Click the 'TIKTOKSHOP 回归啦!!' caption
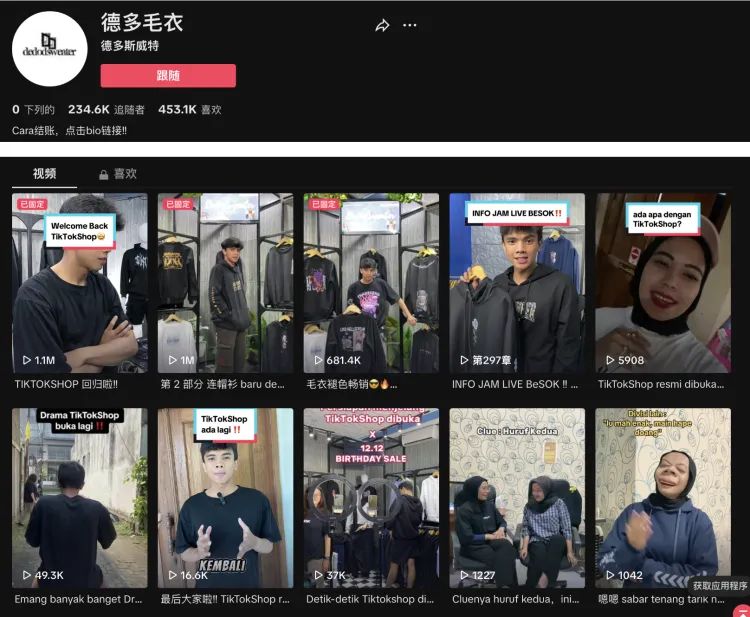Viewport: 750px width, 617px height. tap(66, 384)
